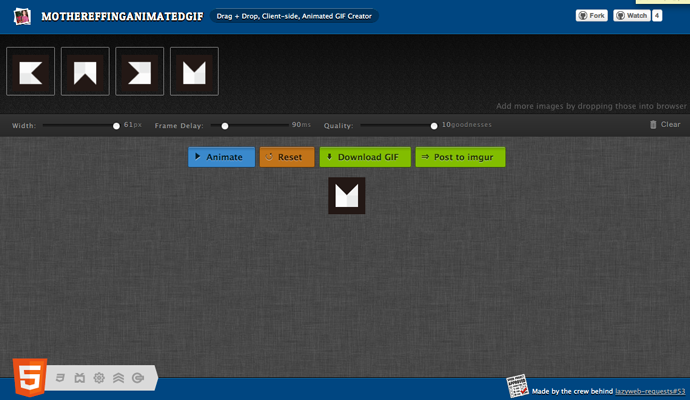Click the app logo beside the site title
The height and width of the screenshot is (400, 690).
point(20,16)
